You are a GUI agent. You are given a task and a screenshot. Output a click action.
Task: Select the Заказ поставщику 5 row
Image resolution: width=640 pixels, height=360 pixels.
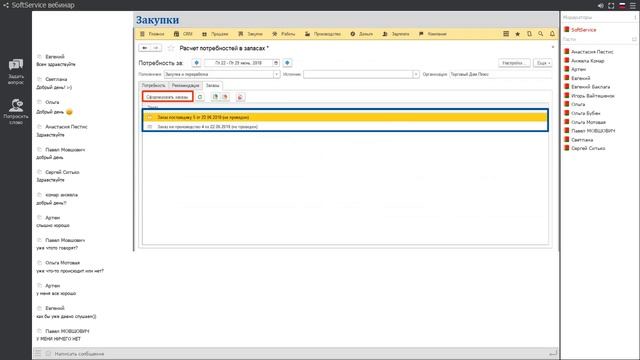[x=345, y=117]
